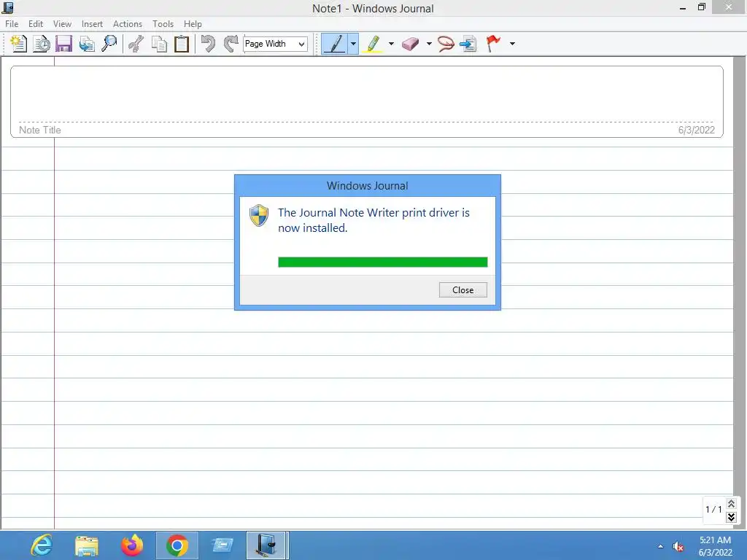Open Find with magnifier icon
Viewport: 747px width, 560px height.
tap(109, 44)
